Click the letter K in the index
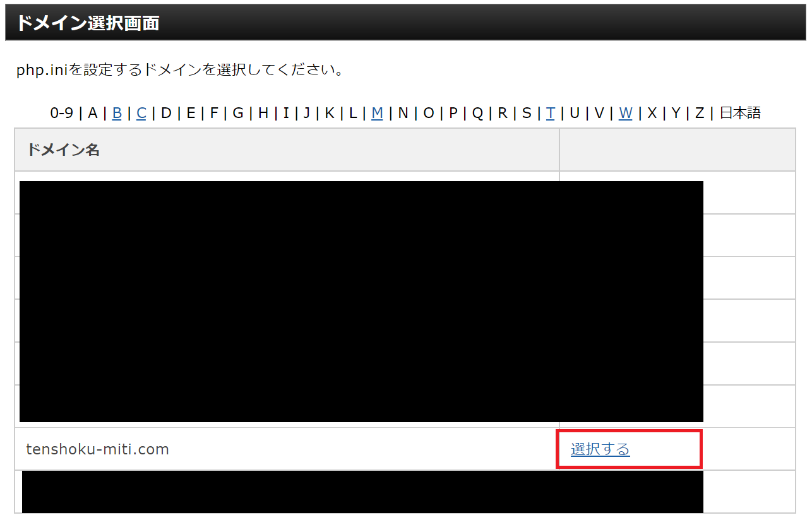Image resolution: width=812 pixels, height=520 pixels. click(x=330, y=113)
